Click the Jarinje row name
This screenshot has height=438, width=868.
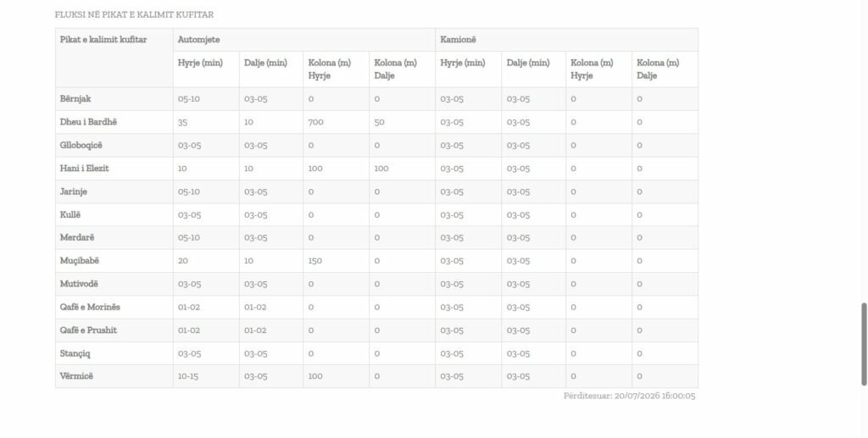coord(74,192)
